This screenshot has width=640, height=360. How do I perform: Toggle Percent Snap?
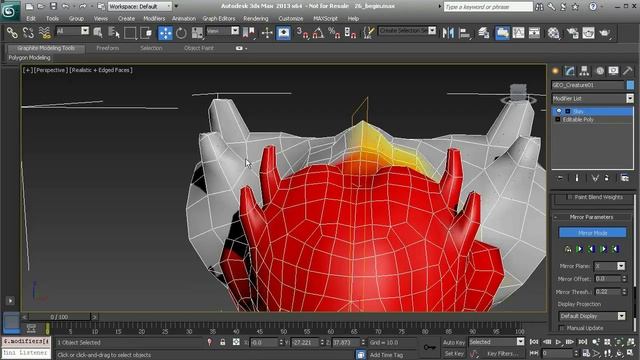coord(334,33)
